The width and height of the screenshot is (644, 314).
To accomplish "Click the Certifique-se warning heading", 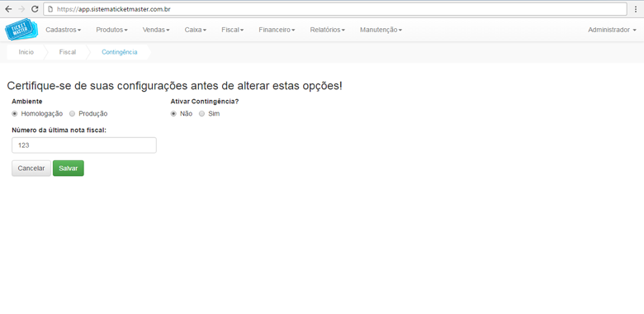I will (x=174, y=86).
